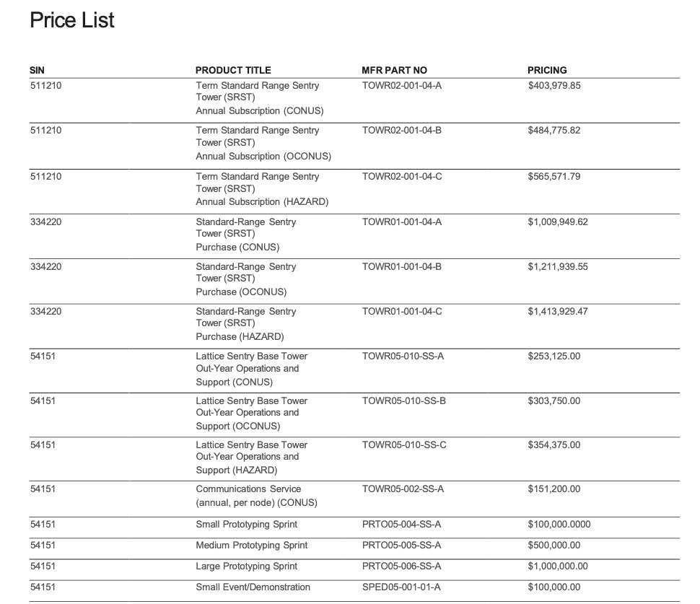Viewport: 700px width, 604px height.
Task: Select part number TOWR05-010-SS-A
Action: point(403,356)
